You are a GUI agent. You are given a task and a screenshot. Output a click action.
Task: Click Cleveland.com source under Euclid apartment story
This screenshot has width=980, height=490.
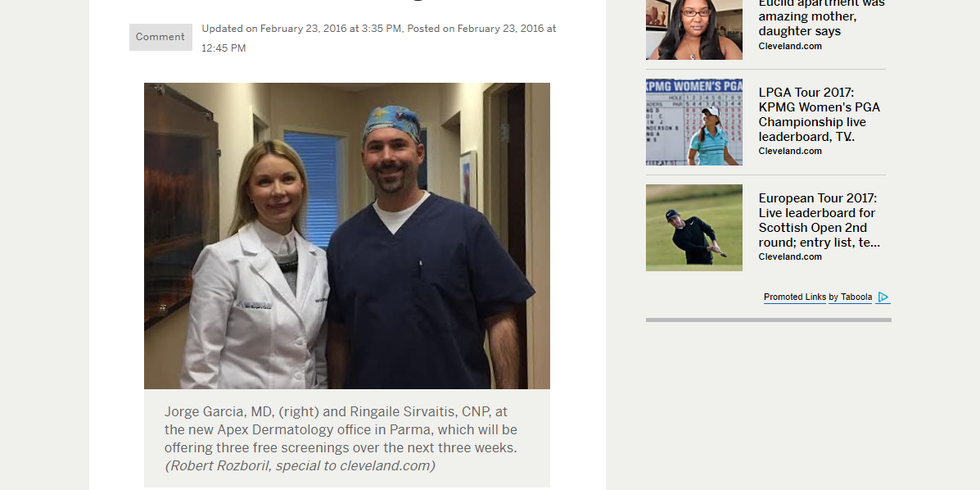point(790,47)
